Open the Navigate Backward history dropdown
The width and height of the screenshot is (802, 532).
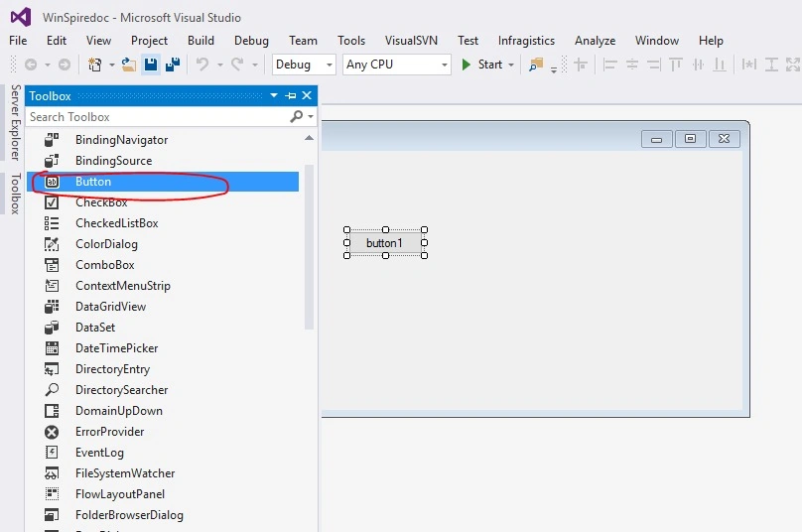(x=47, y=65)
